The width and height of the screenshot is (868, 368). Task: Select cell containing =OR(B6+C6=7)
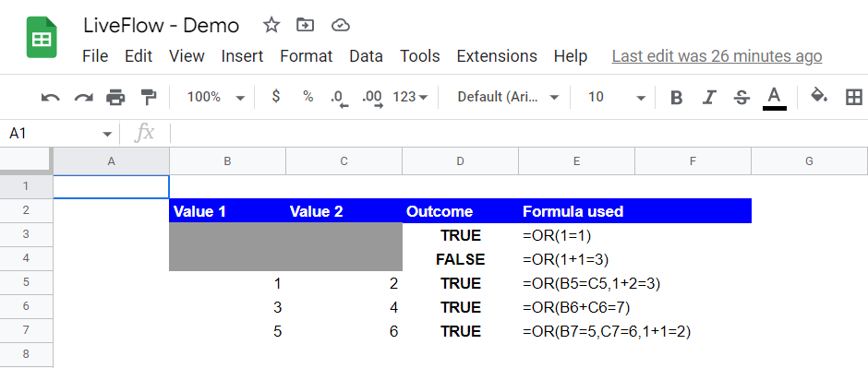click(x=576, y=306)
